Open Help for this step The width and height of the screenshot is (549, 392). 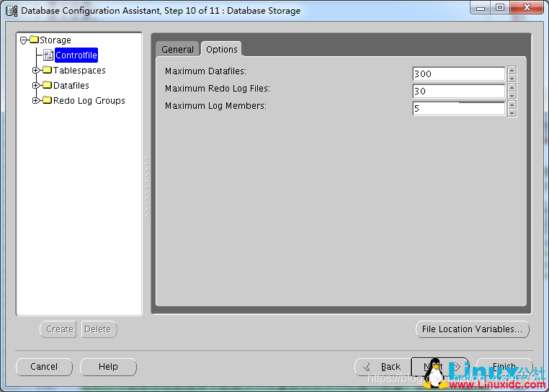coord(108,367)
